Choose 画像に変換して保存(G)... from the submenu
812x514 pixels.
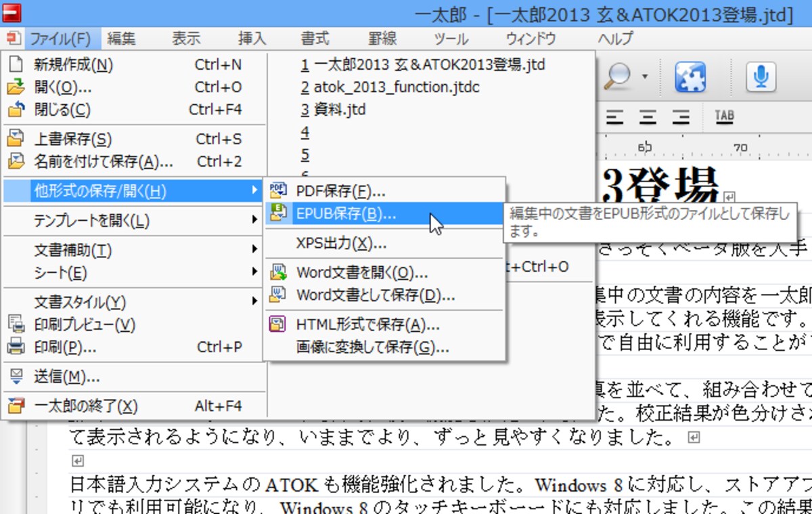(384, 347)
